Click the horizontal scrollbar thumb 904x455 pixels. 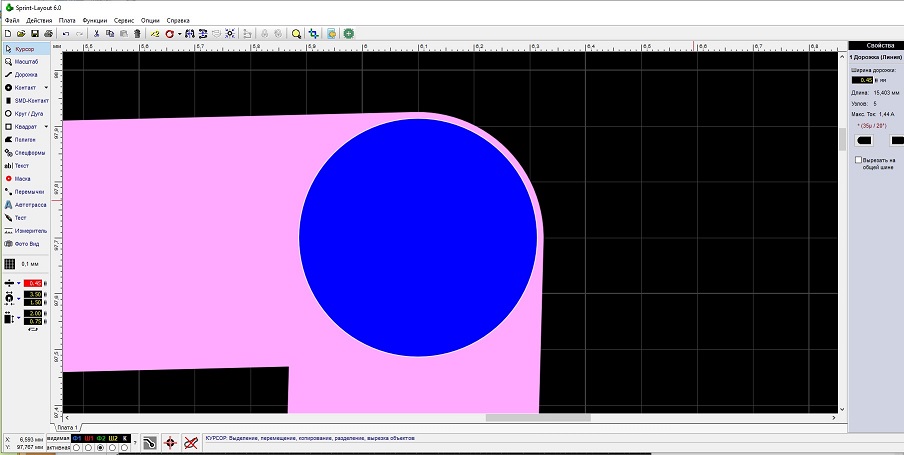pyautogui.click(x=537, y=418)
